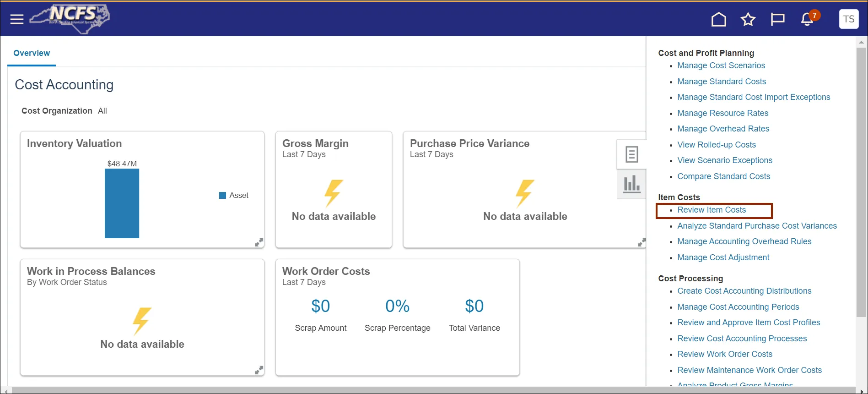The image size is (868, 394).
Task: Open notifications bell with badge
Action: click(x=807, y=19)
